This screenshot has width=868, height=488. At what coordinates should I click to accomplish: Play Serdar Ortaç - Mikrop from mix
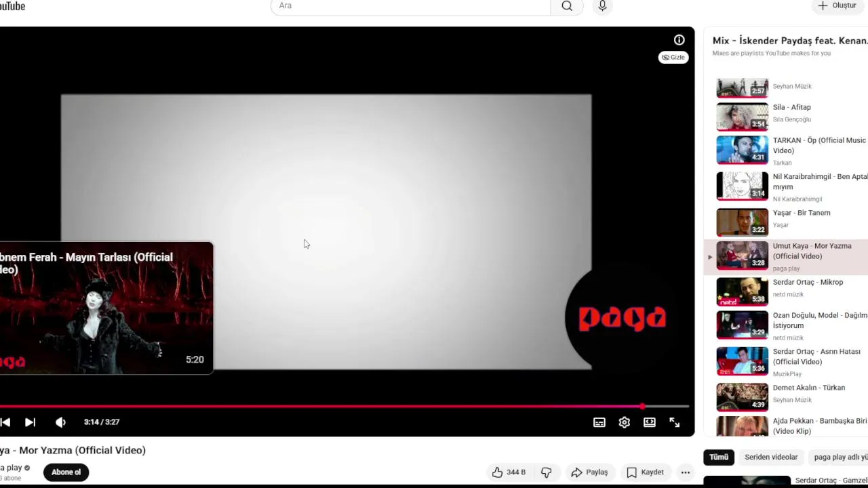[x=808, y=282]
